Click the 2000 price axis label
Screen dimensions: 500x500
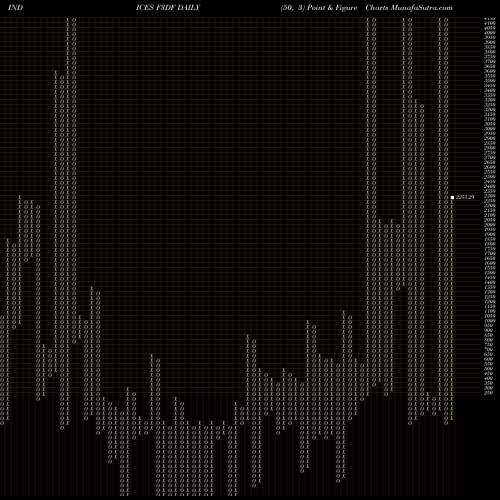point(490,225)
